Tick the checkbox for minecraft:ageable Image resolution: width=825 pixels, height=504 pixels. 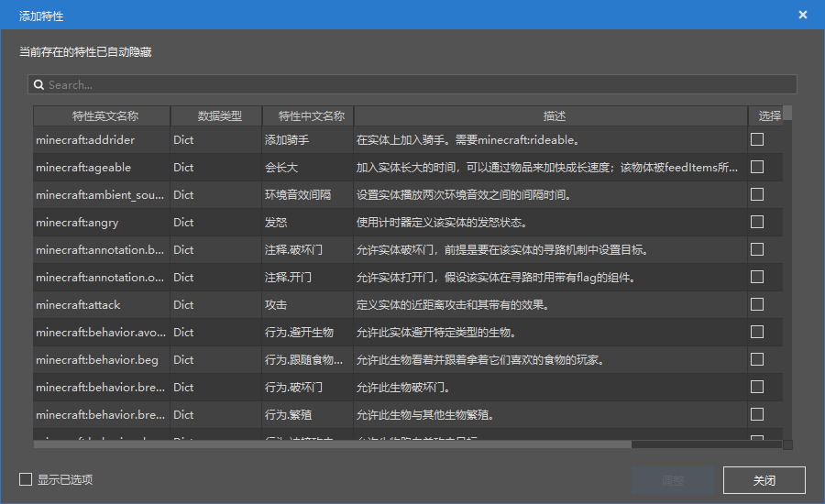tap(757, 167)
